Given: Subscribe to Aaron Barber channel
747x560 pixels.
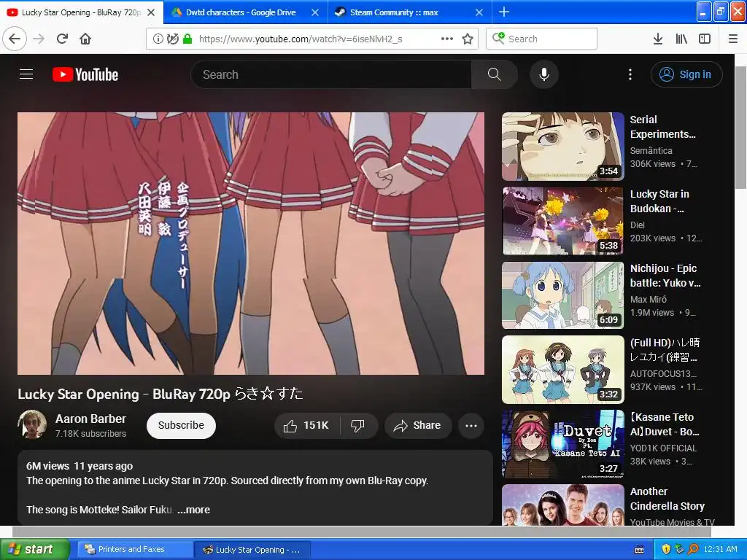Looking at the screenshot, I should [181, 425].
